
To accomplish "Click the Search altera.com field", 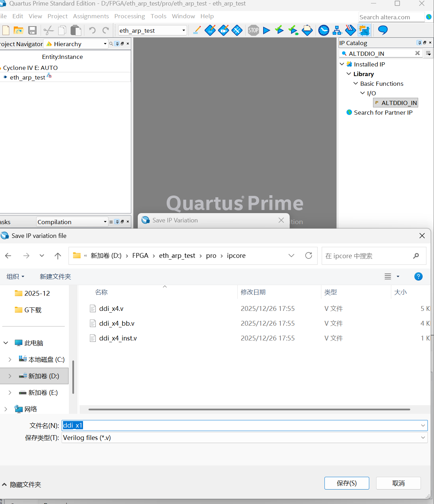I will point(391,17).
